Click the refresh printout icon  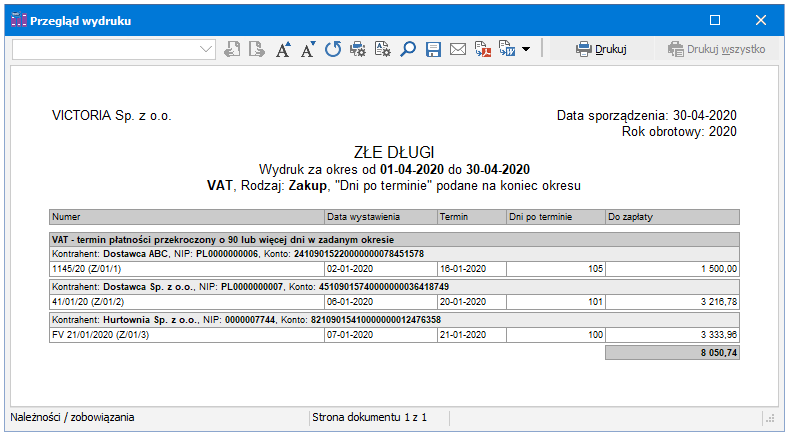point(333,49)
